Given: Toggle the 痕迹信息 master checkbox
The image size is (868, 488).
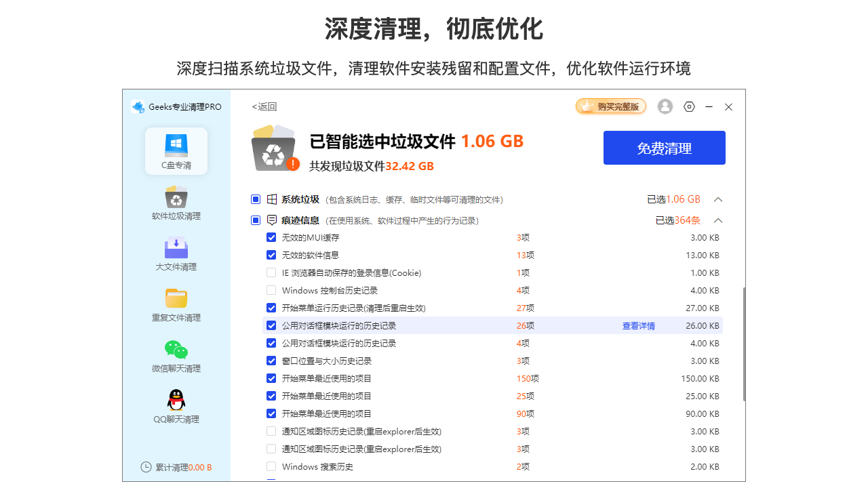Looking at the screenshot, I should 256,220.
